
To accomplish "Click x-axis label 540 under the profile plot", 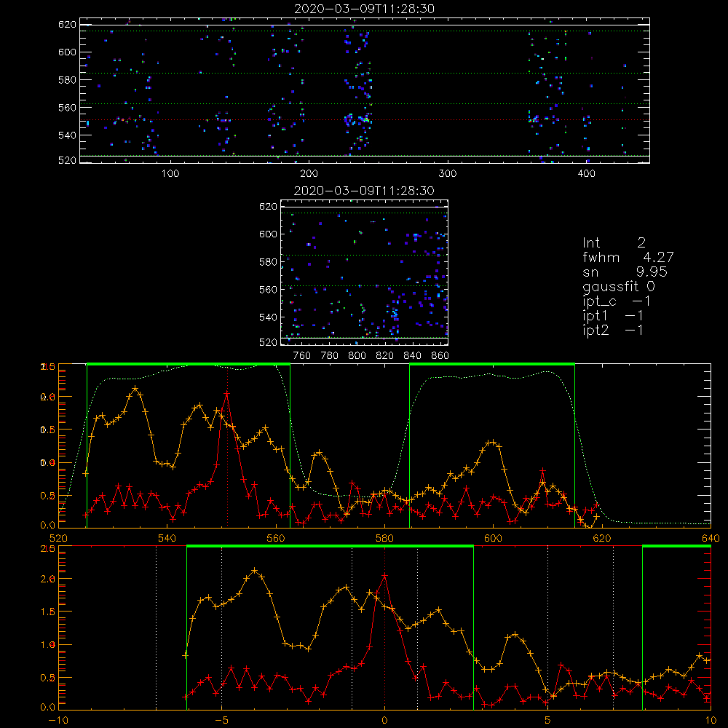I will click(167, 538).
